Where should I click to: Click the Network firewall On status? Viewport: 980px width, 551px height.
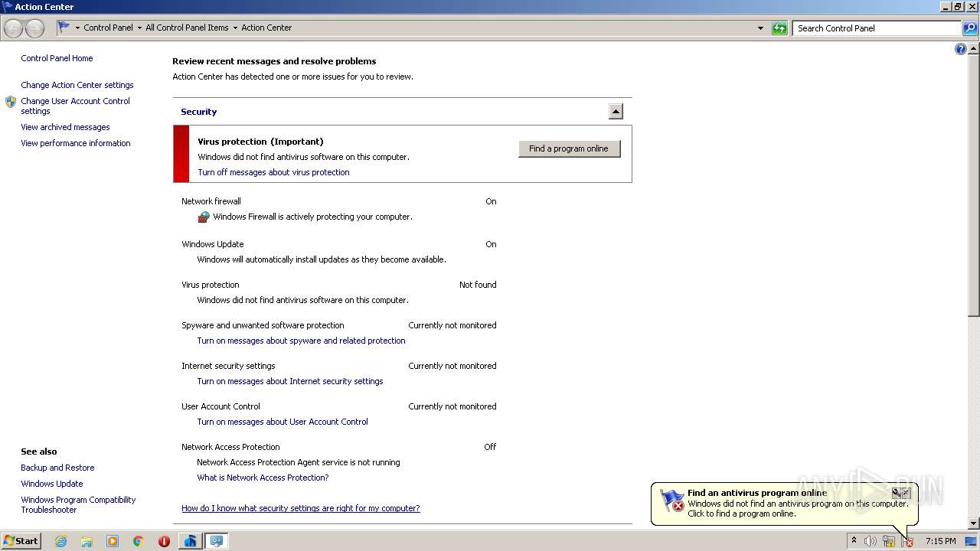[x=491, y=201]
